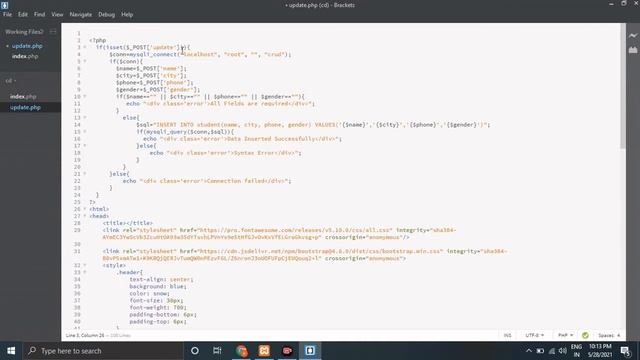This screenshot has height=360, width=640.
Task: Click the volume speaker icon in tray
Action: (563, 351)
